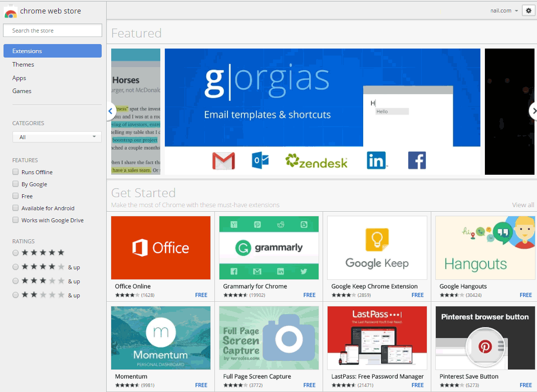Go to next featured slide arrow
This screenshot has width=537, height=392.
[533, 111]
